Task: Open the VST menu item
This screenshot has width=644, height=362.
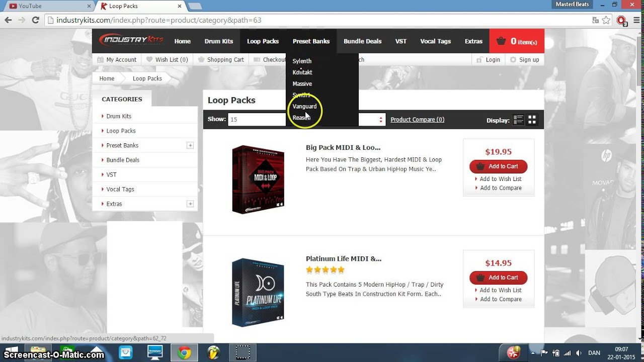Action: click(400, 41)
